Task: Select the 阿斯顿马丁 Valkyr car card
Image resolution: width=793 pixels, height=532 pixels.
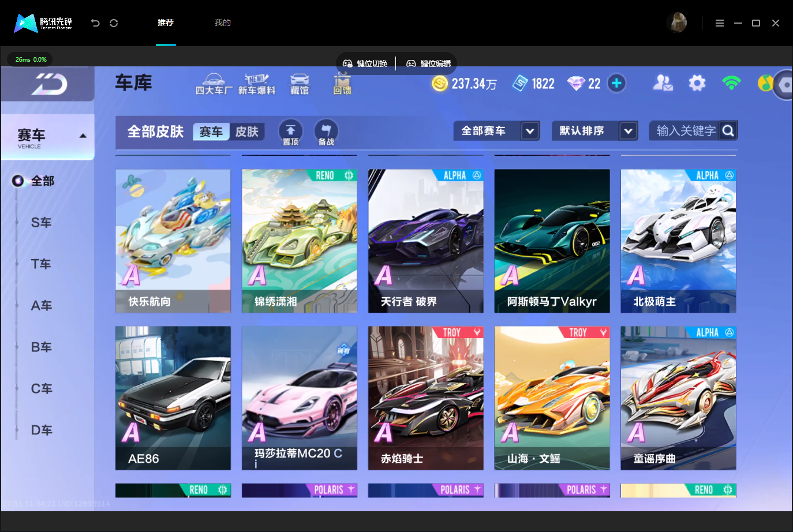Action: click(x=552, y=241)
